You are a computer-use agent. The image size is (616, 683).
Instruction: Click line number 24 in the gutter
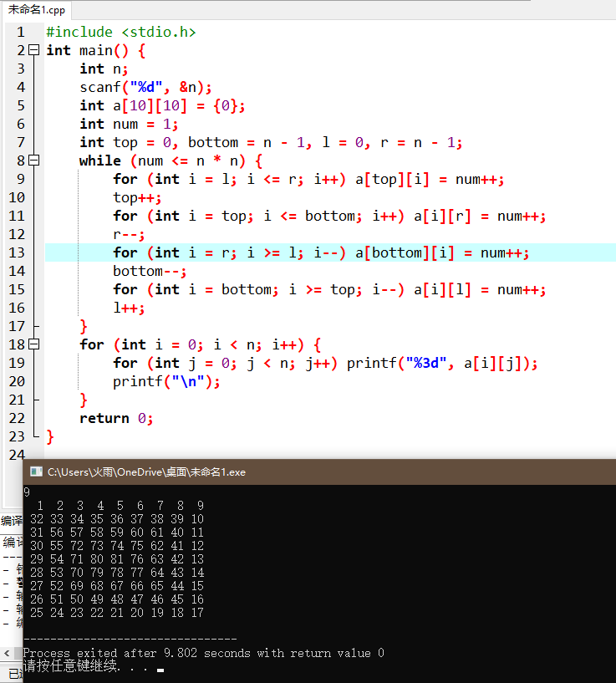(x=17, y=454)
